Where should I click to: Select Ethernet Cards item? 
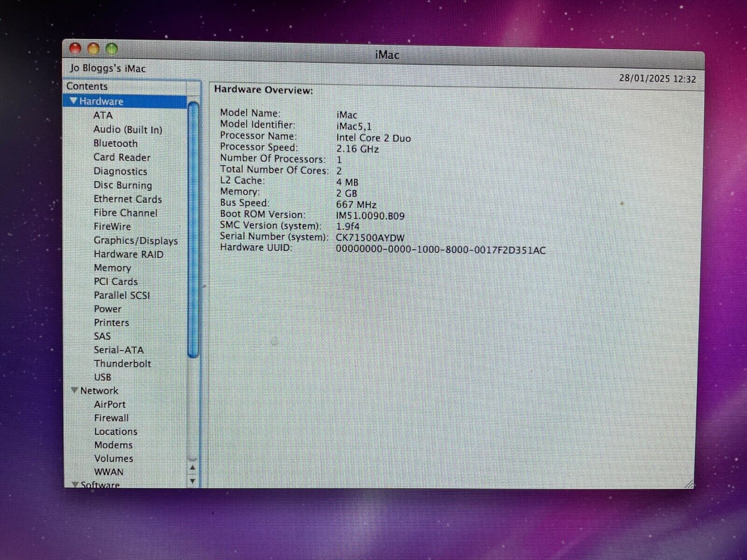pos(127,199)
